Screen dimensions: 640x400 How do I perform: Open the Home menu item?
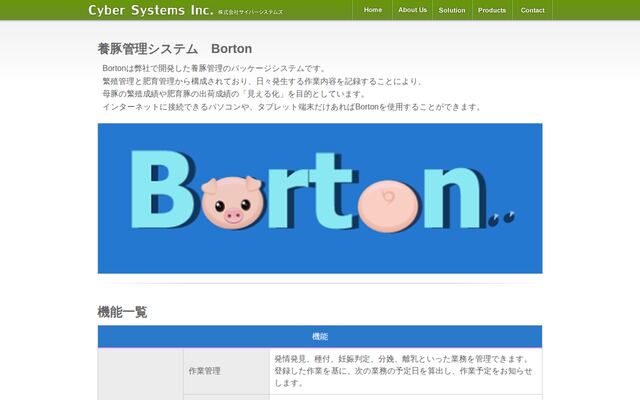[372, 10]
